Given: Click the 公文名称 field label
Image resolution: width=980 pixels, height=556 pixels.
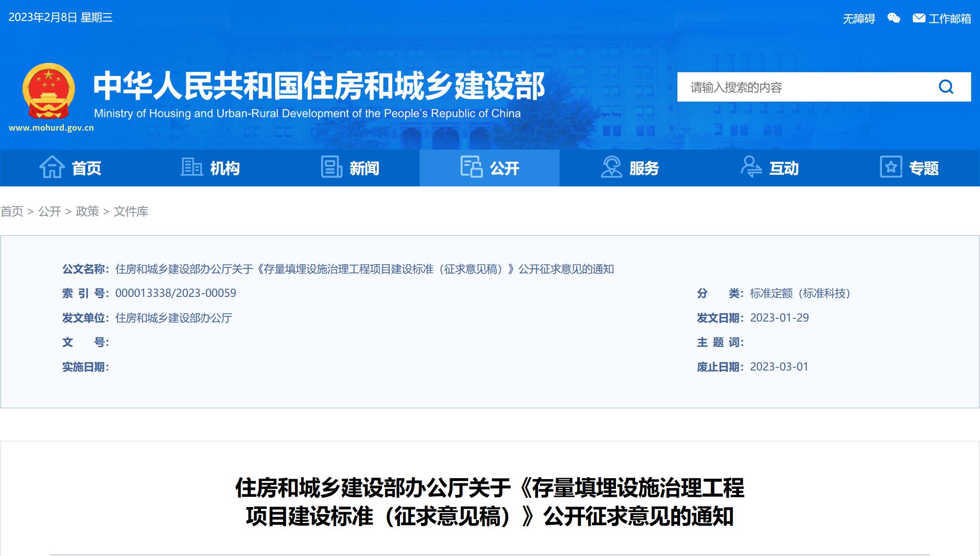Looking at the screenshot, I should coord(86,269).
